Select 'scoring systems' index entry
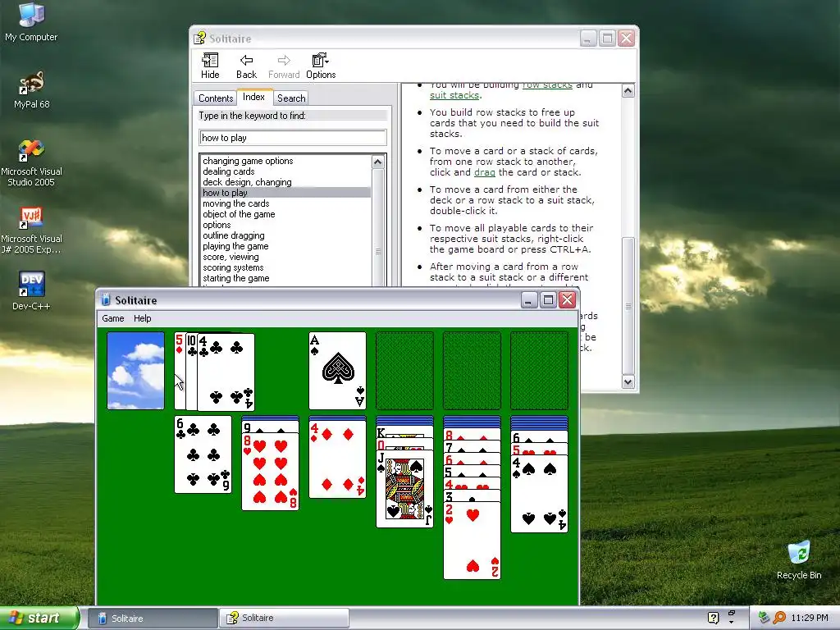The image size is (840, 630). pyautogui.click(x=233, y=268)
